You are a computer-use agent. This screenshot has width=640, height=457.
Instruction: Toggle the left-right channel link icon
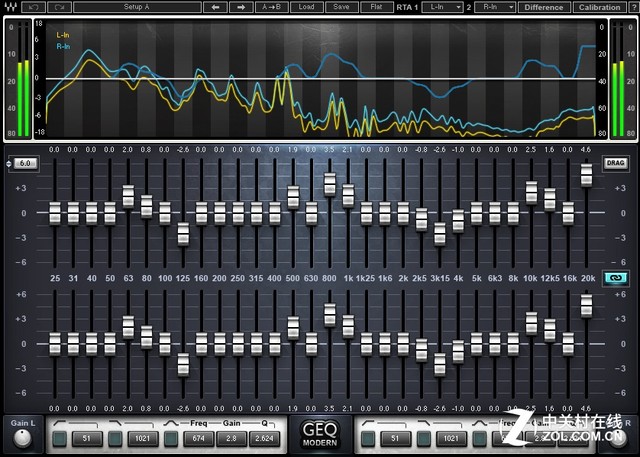pyautogui.click(x=615, y=278)
